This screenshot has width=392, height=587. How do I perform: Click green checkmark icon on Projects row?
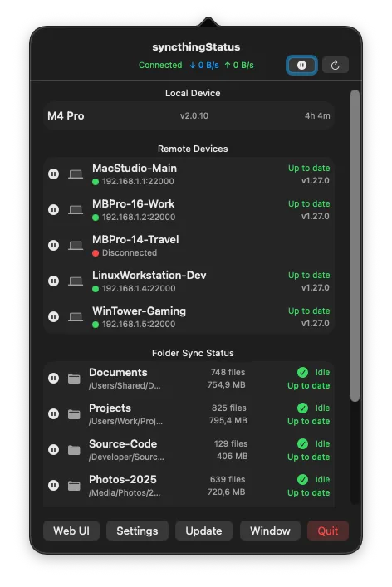point(302,408)
